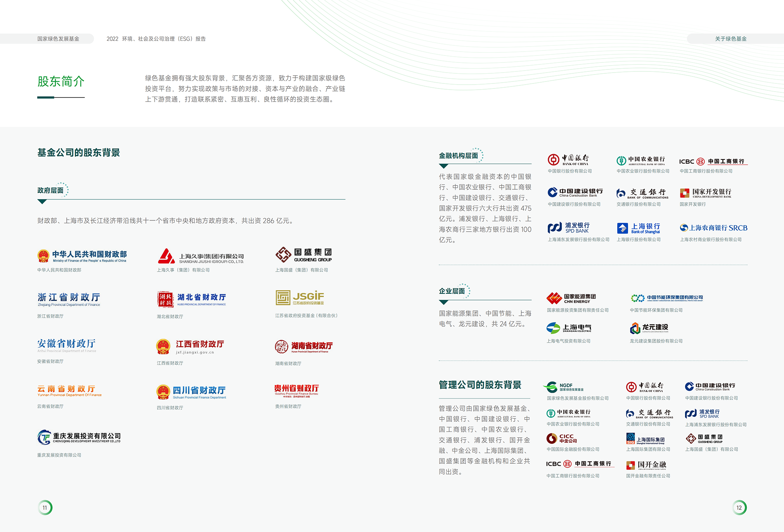Click the China Construction Bank logo in financial section
The height and width of the screenshot is (532, 784).
coord(575,192)
